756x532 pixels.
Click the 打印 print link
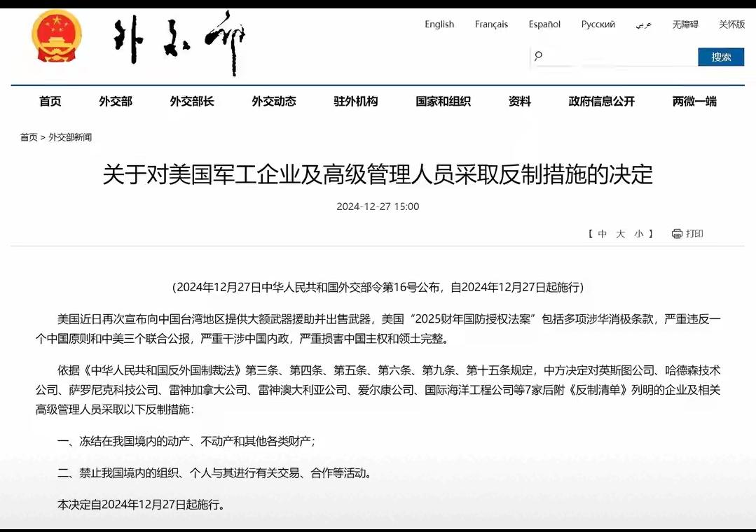pos(695,234)
